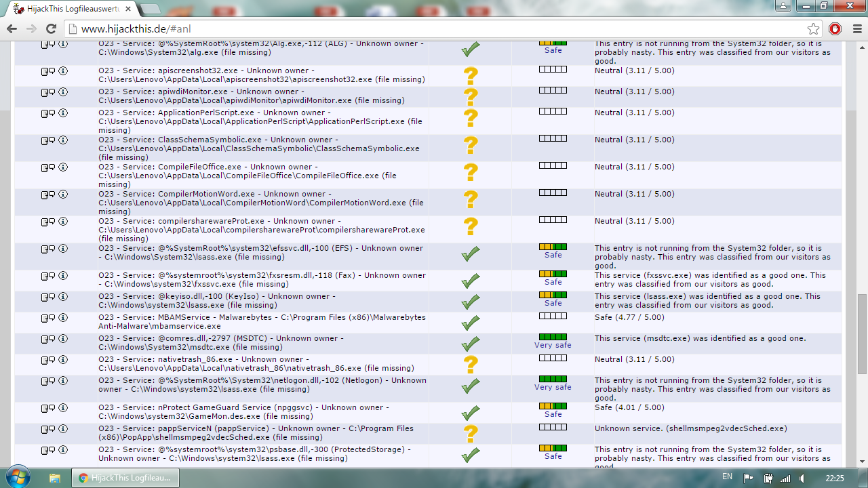868x488 pixels.
Task: Open File Explorer from the taskbar
Action: tap(54, 478)
